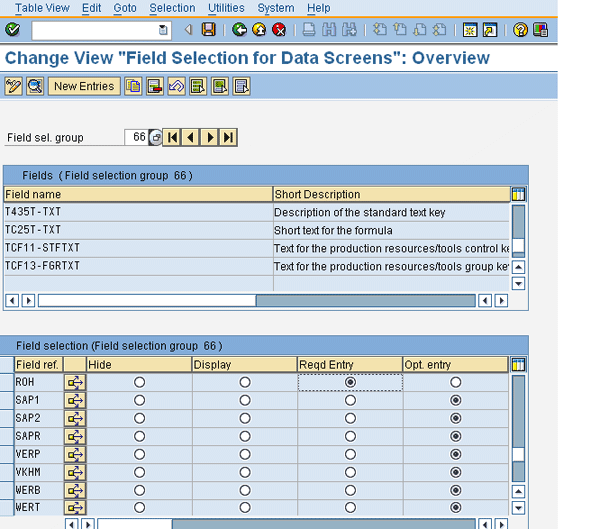The image size is (600, 529).
Task: Click the yellow Help question mark icon
Action: (521, 30)
